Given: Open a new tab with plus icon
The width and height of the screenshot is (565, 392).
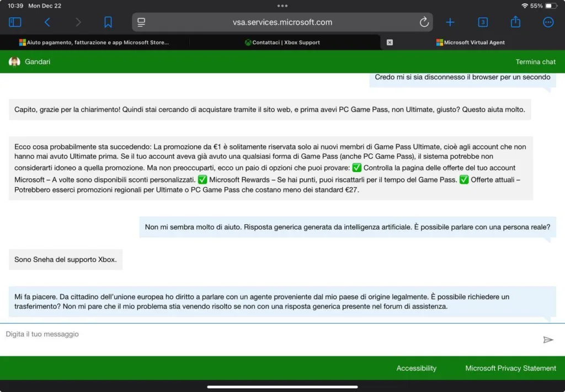Looking at the screenshot, I should 450,22.
